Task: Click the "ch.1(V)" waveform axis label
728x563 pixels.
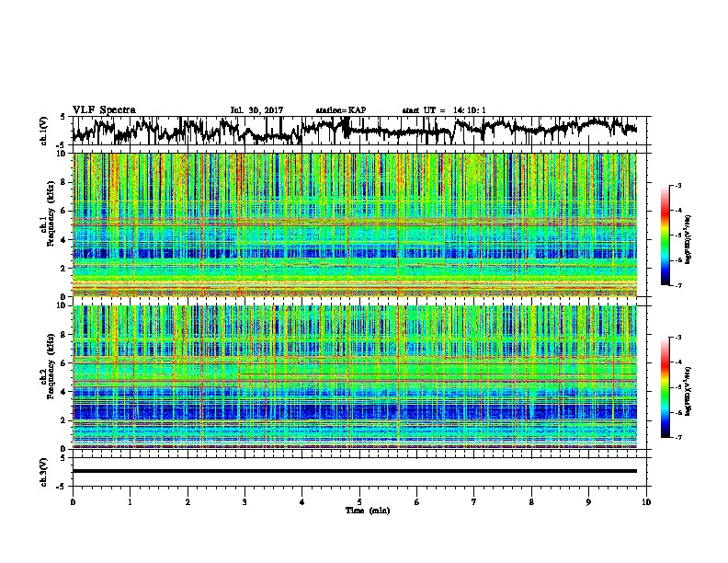Action: (44, 131)
